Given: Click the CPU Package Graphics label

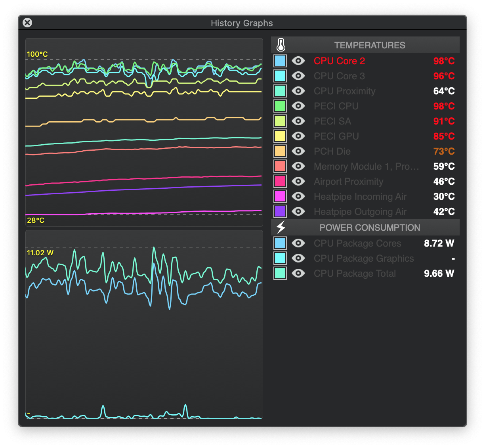Looking at the screenshot, I should click(x=364, y=258).
